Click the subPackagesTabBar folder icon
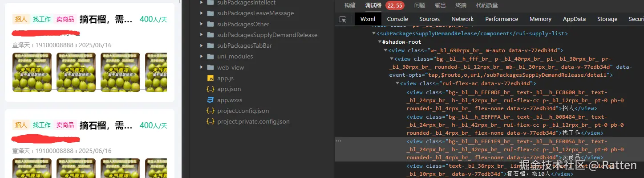This screenshot has height=178, width=644. pyautogui.click(x=211, y=46)
